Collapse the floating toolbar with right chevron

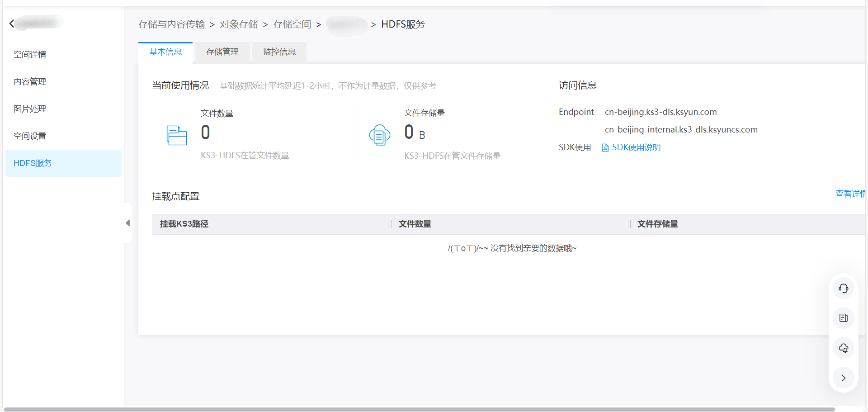click(x=844, y=378)
